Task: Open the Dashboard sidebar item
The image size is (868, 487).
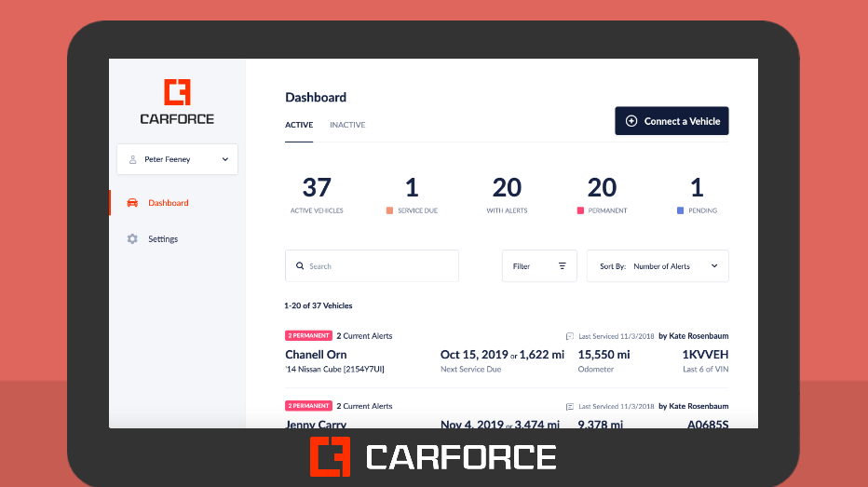Action: pyautogui.click(x=169, y=203)
